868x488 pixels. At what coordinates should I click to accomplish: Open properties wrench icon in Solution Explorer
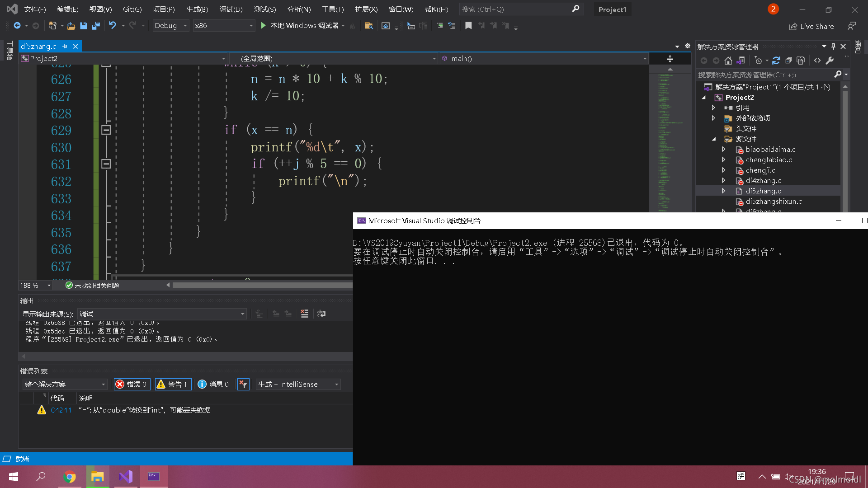830,61
